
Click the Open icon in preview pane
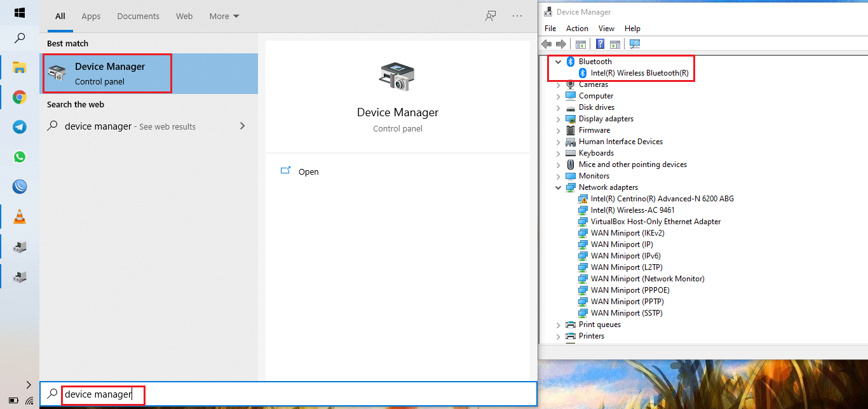pyautogui.click(x=286, y=171)
